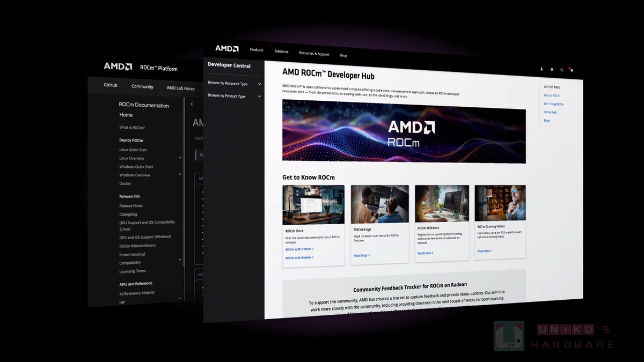Expand the Compatibility chevron in docs sidebar
The image size is (644, 362).
[180, 260]
